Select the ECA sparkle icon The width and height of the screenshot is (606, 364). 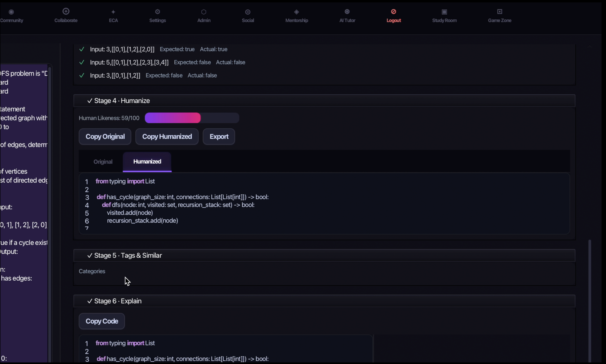pos(113,12)
